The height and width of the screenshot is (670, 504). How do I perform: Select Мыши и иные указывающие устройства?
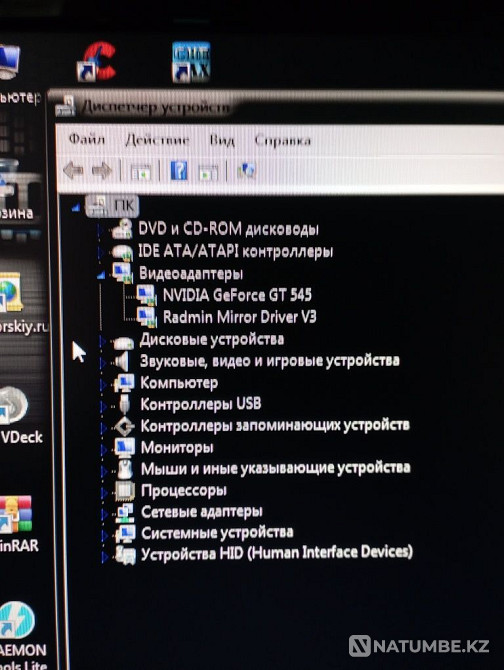point(275,468)
